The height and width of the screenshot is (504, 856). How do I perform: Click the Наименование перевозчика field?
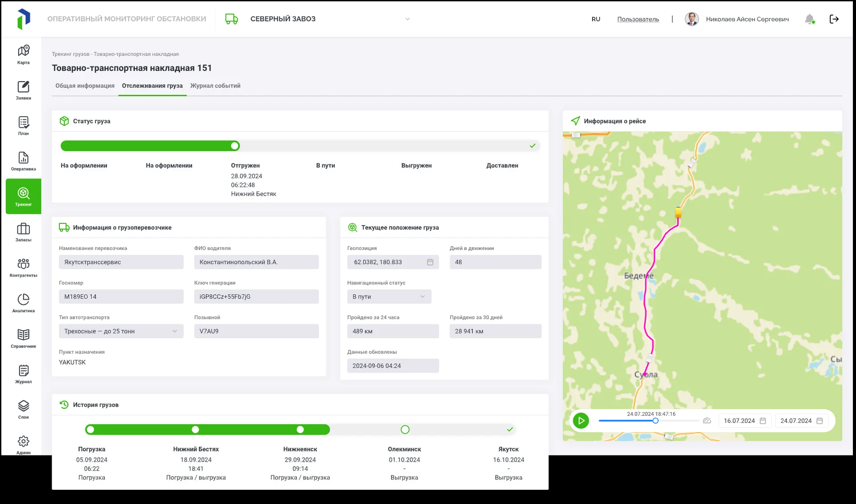tap(121, 262)
